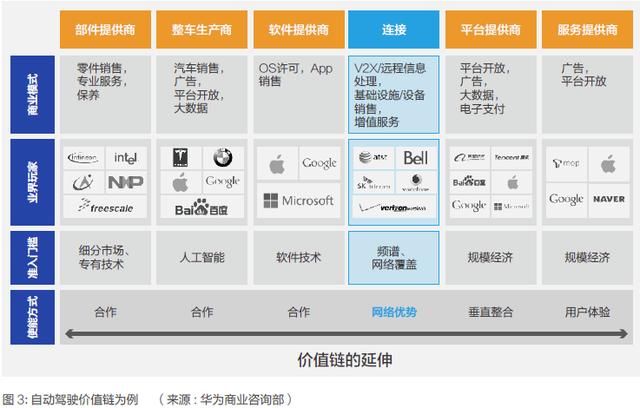This screenshot has height=408, width=640.
Task: Click '广告, 平台开放' under 服务提供商
Action: coord(584,75)
